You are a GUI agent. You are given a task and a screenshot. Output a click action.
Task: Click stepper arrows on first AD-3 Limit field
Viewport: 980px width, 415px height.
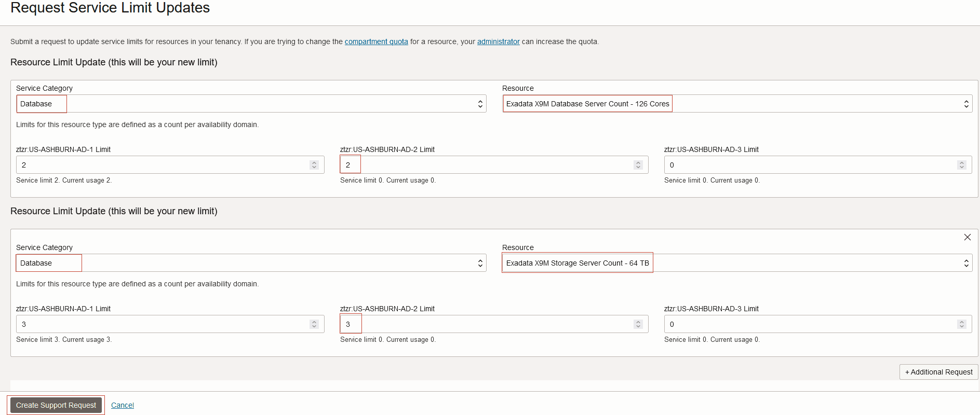point(962,165)
